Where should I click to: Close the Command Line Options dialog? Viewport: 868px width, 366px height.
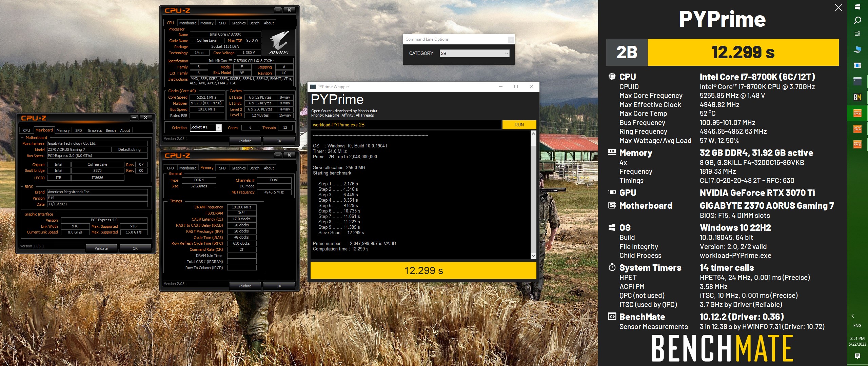pos(510,40)
